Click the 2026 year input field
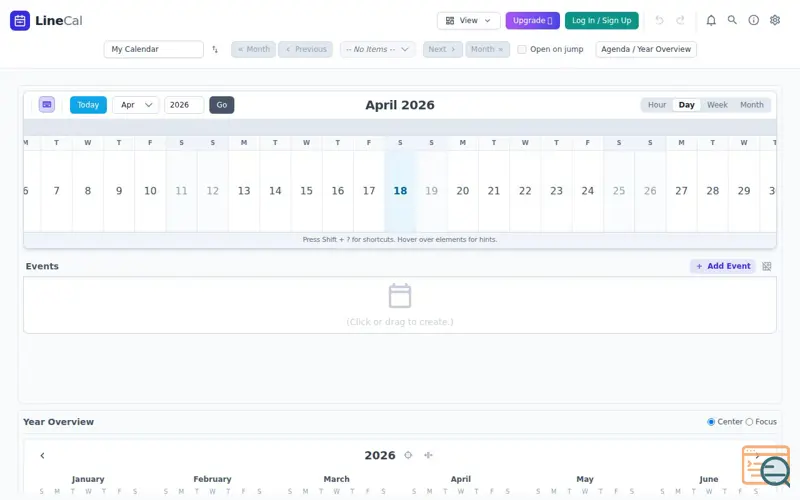The image size is (800, 500). point(184,105)
